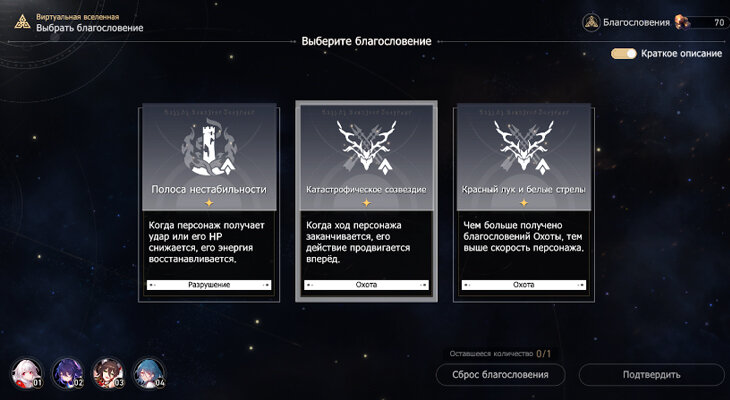Click character portrait 03 with brown hair
Image resolution: width=730 pixels, height=400 pixels.
(108, 373)
